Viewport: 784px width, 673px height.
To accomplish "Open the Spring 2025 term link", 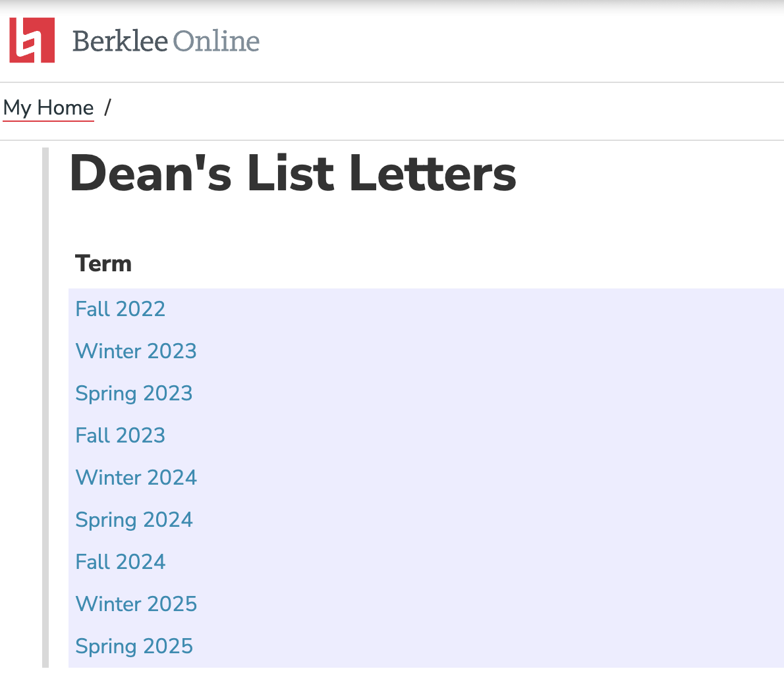I will point(134,646).
